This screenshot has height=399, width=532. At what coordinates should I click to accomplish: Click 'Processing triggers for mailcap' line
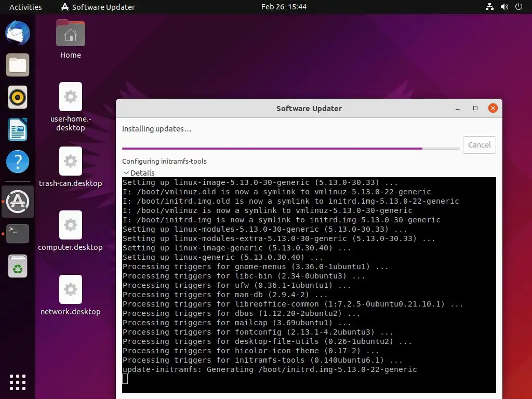coord(236,323)
